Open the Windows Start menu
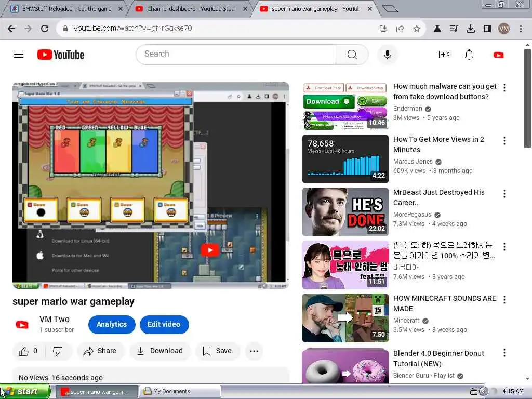The height and width of the screenshot is (399, 532). [25, 392]
